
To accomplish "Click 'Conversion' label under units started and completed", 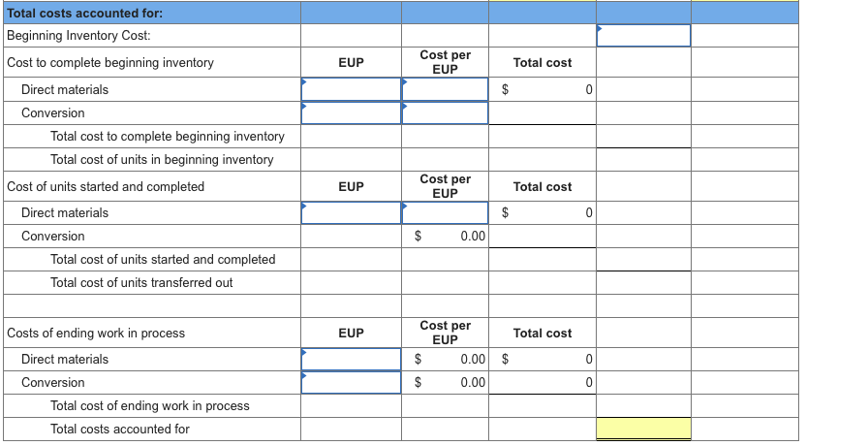I will [x=53, y=236].
